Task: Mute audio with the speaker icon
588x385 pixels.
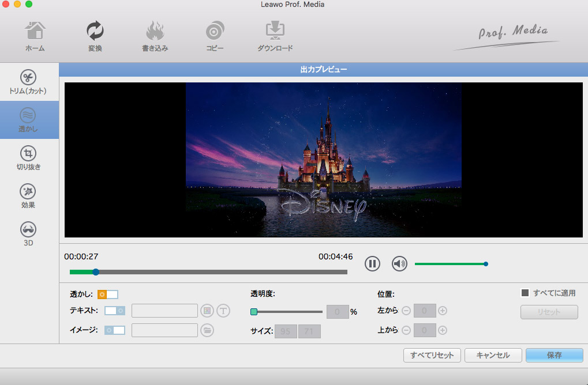Action: point(399,264)
